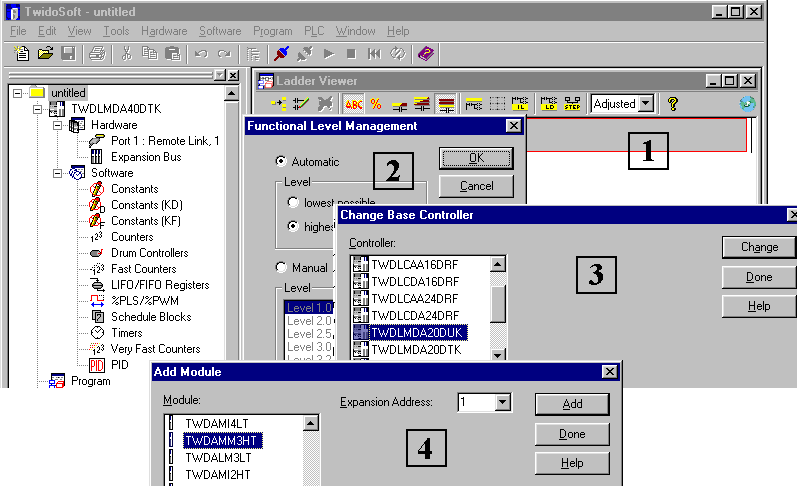Viewport: 797px width, 489px height.
Task: Click the Print toolbar icon
Action: pyautogui.click(x=97, y=53)
